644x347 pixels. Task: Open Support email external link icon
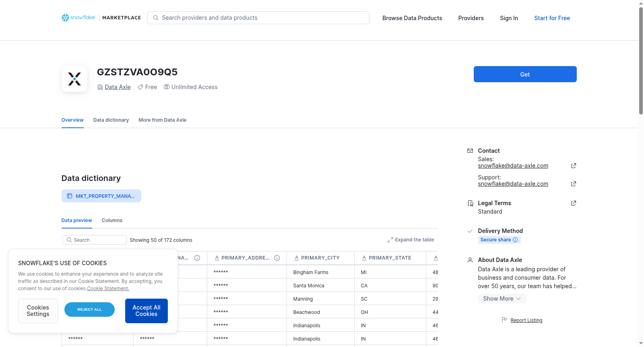click(574, 184)
